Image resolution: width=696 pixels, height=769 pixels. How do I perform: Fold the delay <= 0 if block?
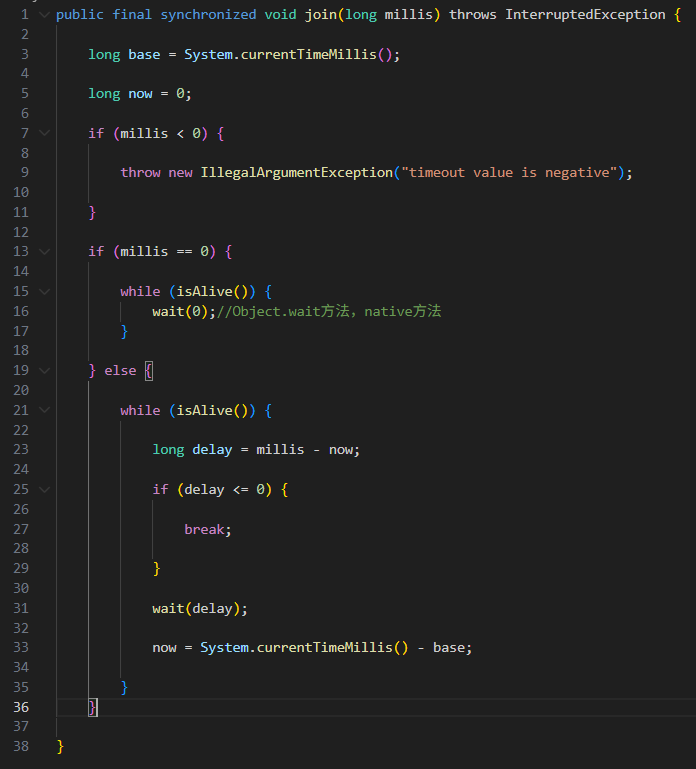pyautogui.click(x=43, y=489)
